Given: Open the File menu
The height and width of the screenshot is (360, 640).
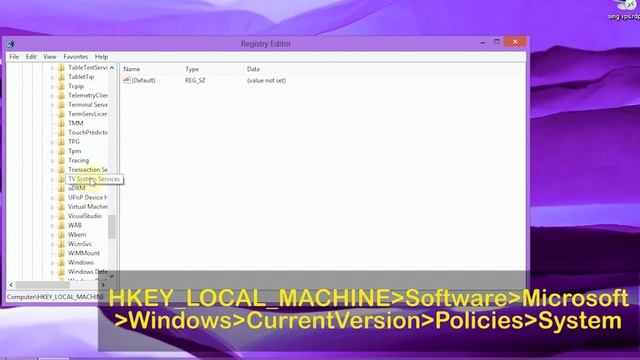Looking at the screenshot, I should pyautogui.click(x=14, y=57).
